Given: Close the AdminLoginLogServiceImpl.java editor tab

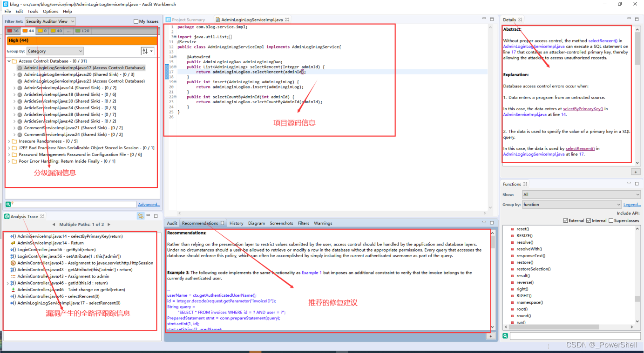Looking at the screenshot, I should (x=287, y=20).
